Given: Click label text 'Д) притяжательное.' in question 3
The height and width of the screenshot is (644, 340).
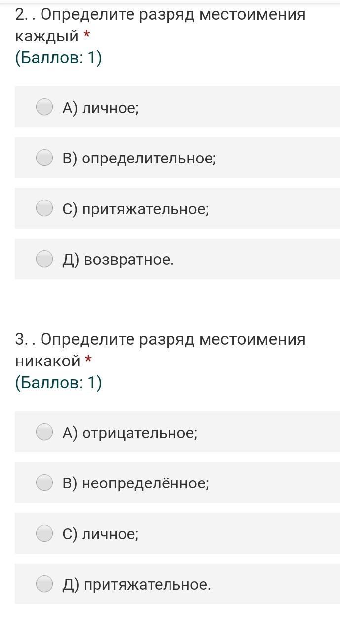Looking at the screenshot, I should [x=136, y=584].
